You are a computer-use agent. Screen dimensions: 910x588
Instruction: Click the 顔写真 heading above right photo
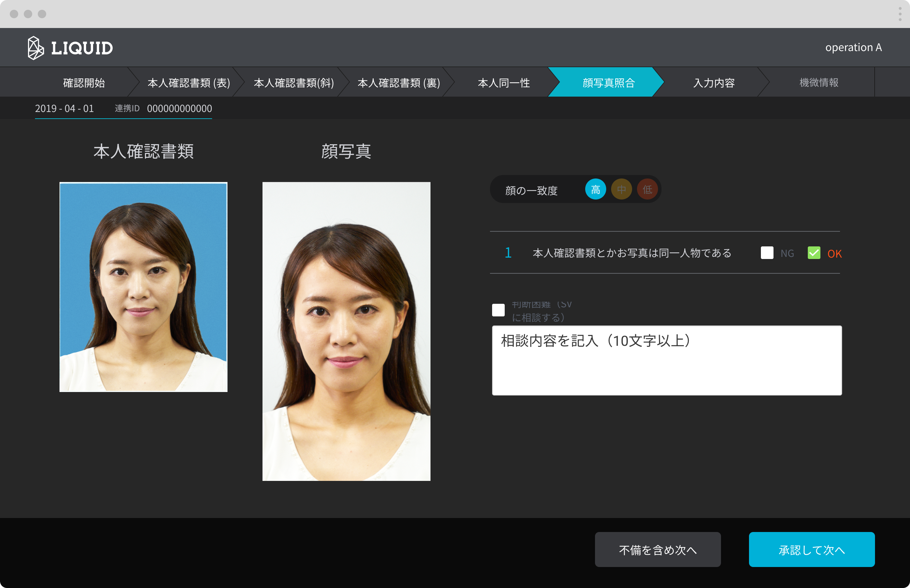tap(346, 152)
